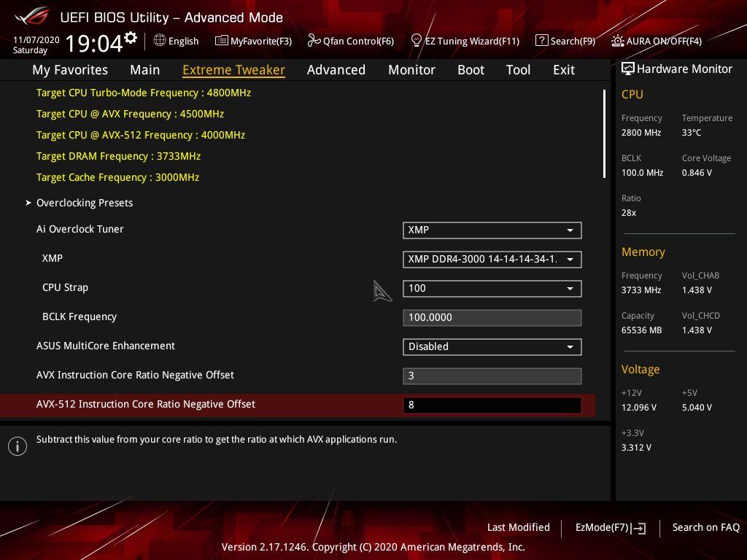Select Ai Overclock Tuner label

(80, 229)
